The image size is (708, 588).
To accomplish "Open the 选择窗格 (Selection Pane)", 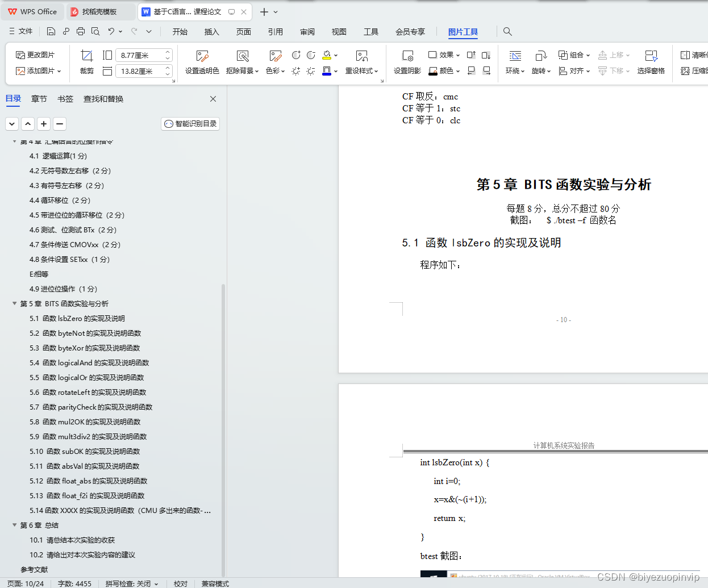I will (x=651, y=61).
